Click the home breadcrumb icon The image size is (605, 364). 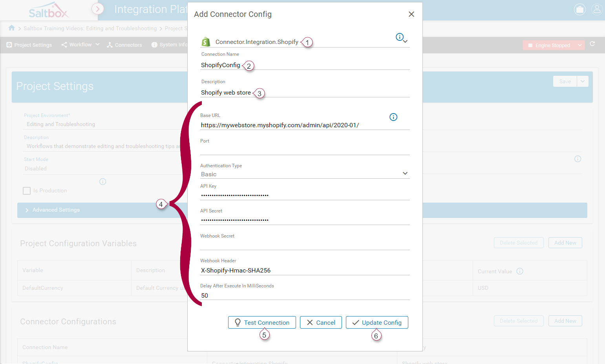coord(12,28)
